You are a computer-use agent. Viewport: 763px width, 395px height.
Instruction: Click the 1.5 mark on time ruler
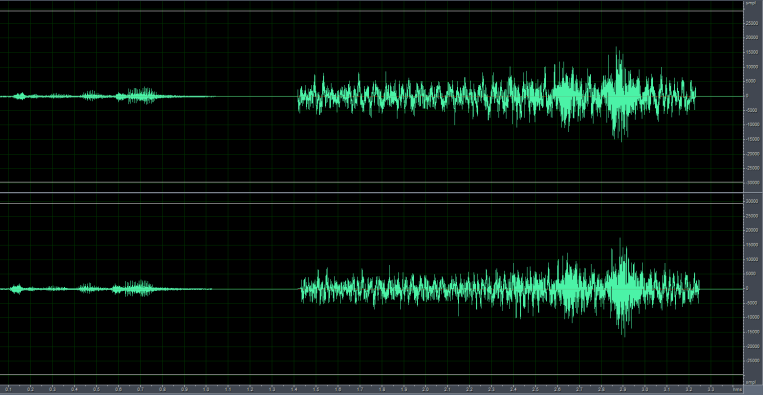316,390
